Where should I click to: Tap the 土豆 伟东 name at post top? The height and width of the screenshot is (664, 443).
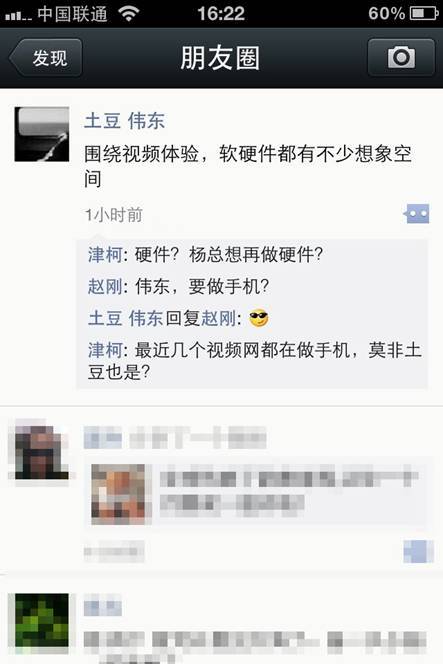(125, 121)
